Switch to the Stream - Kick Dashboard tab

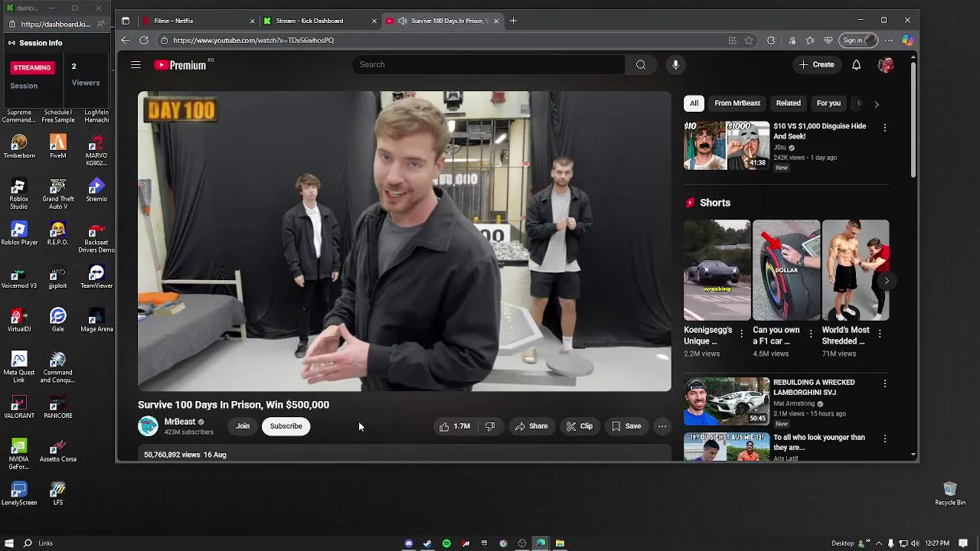pos(319,21)
